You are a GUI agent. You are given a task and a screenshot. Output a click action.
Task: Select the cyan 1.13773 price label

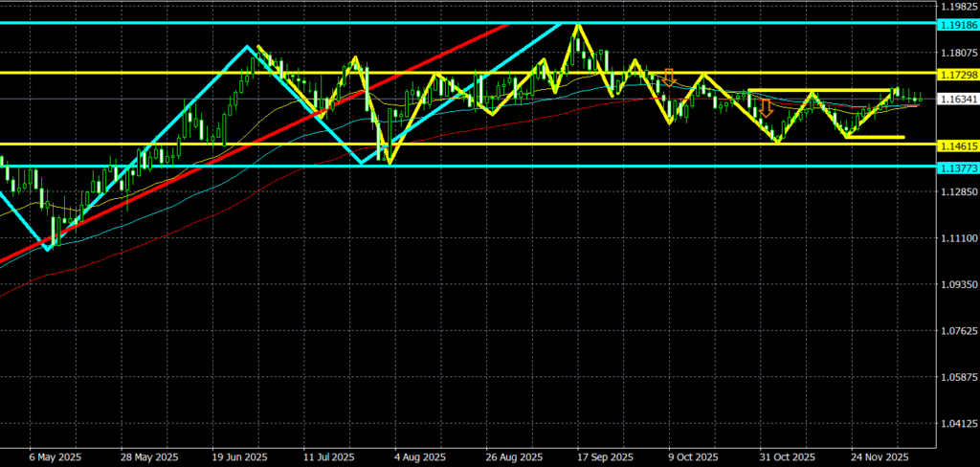click(955, 167)
